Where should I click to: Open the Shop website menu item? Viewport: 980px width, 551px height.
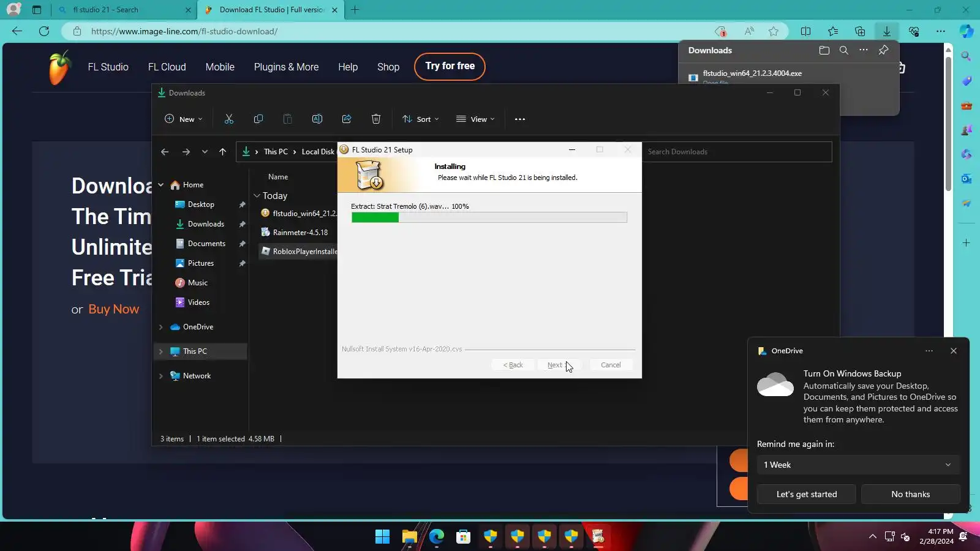coord(388,67)
